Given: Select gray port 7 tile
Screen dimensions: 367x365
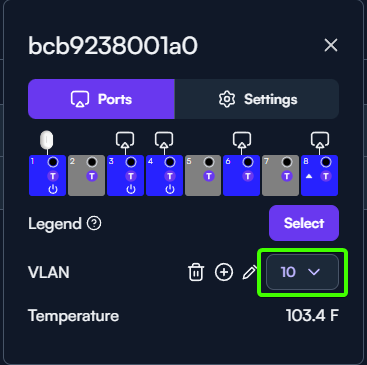Looking at the screenshot, I should [281, 175].
